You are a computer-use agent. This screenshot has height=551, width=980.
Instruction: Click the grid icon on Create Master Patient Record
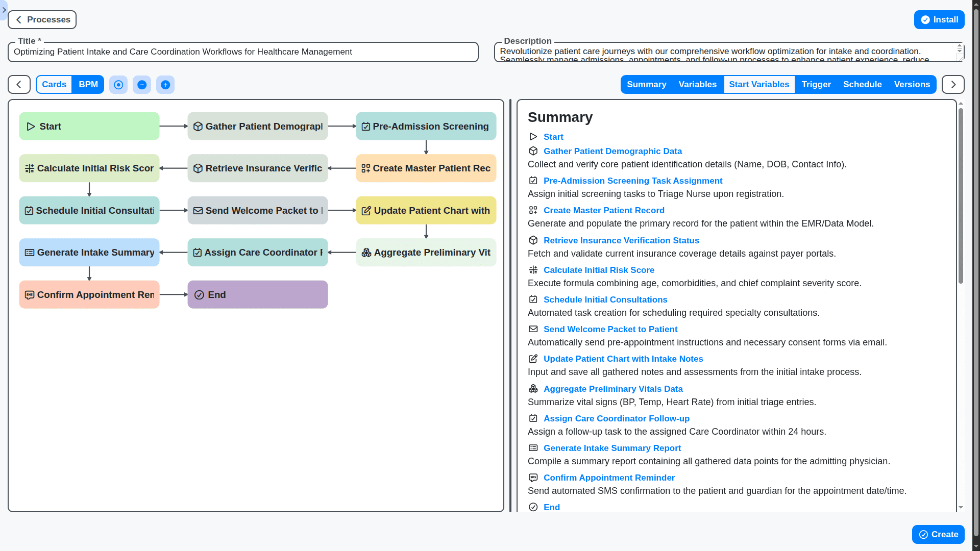coord(366,168)
